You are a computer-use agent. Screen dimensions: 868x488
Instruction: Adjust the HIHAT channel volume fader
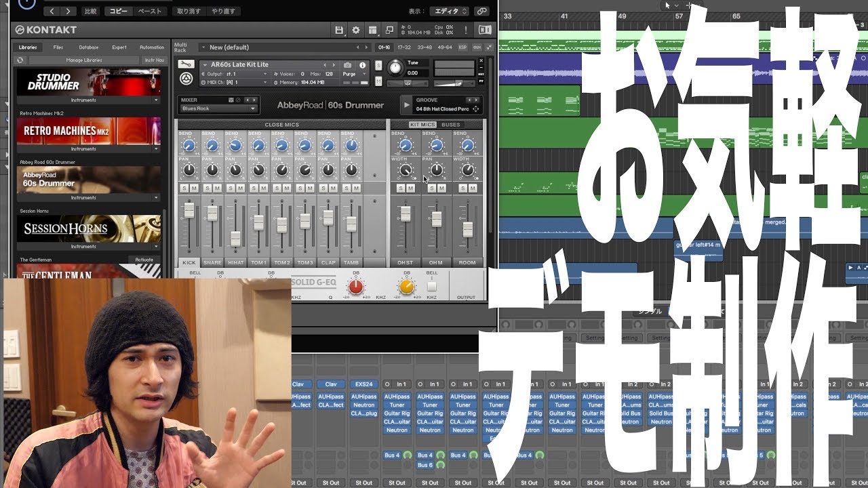pyautogui.click(x=235, y=239)
